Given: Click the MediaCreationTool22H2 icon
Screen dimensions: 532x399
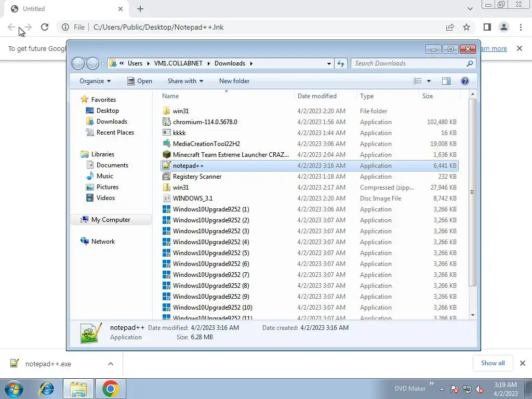Looking at the screenshot, I should click(x=166, y=143).
